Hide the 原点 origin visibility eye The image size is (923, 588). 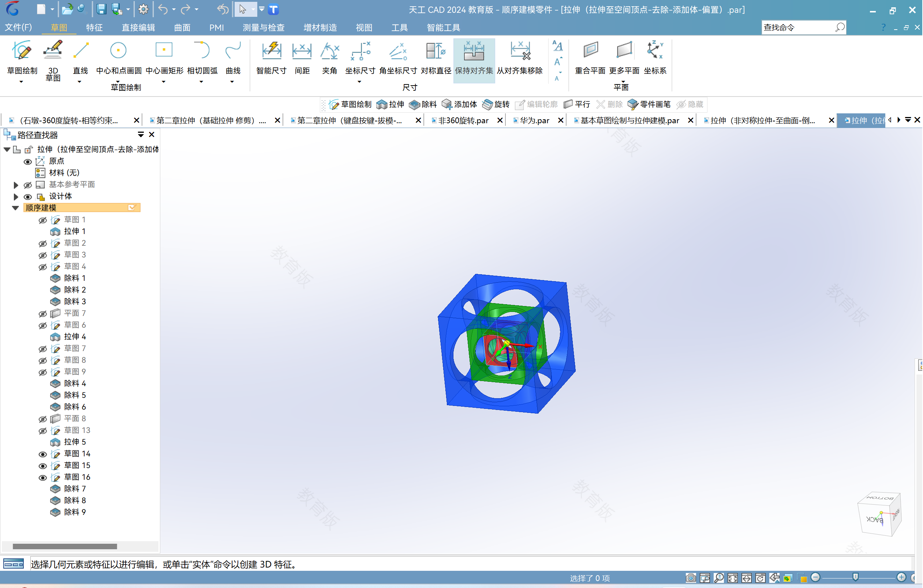click(27, 162)
